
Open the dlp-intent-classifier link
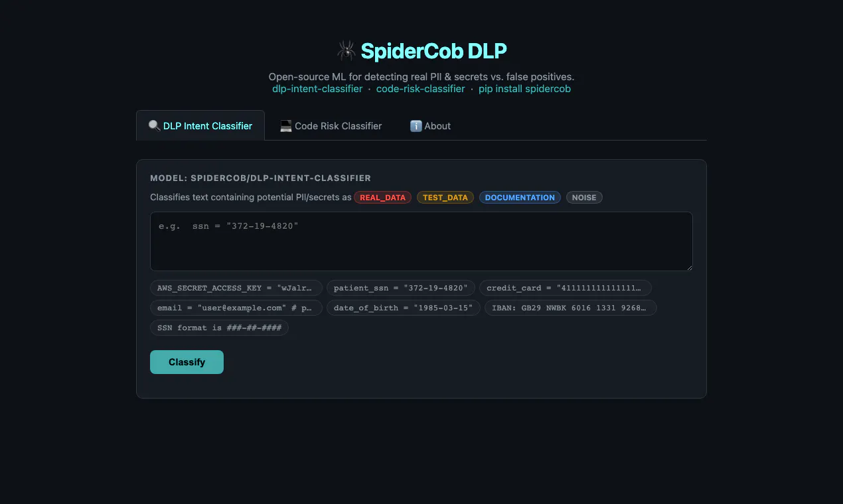click(317, 89)
